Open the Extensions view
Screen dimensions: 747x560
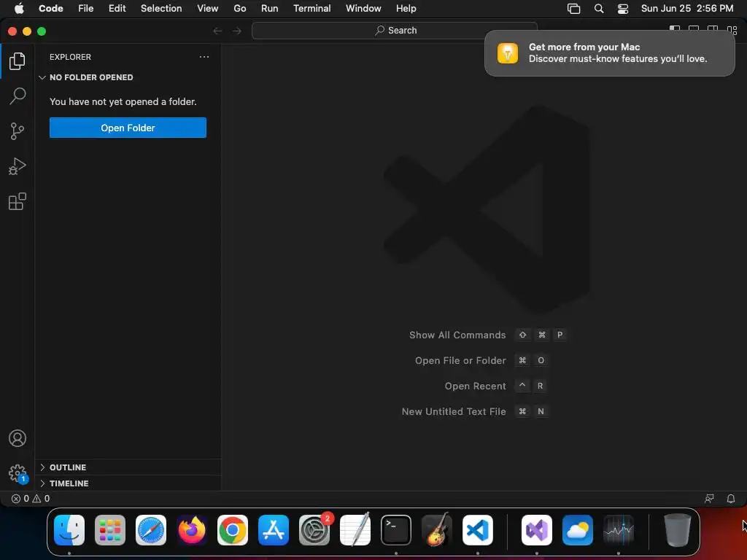click(x=18, y=201)
